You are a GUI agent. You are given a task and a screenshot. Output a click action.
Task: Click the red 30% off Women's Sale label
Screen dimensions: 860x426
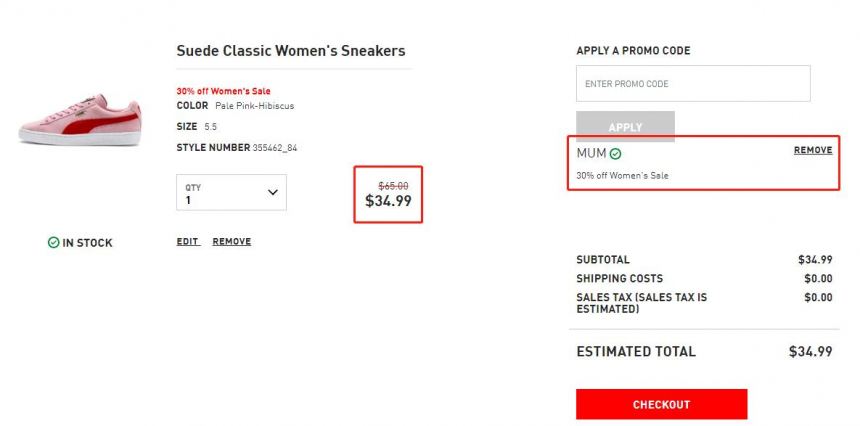pyautogui.click(x=223, y=91)
